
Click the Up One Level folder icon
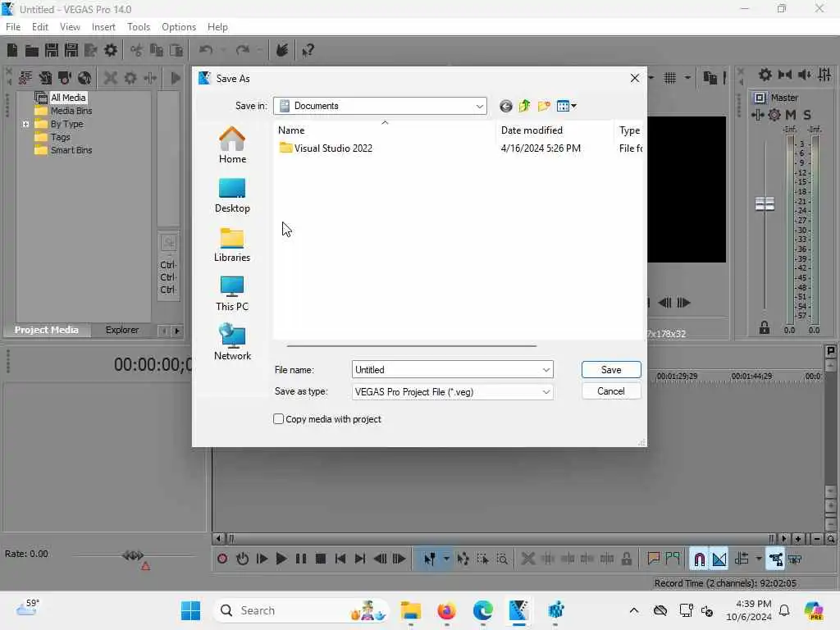click(524, 106)
